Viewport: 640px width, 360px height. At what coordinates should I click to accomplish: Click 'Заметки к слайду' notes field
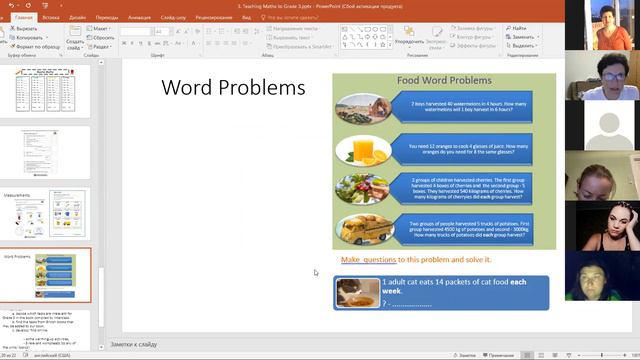(x=133, y=344)
